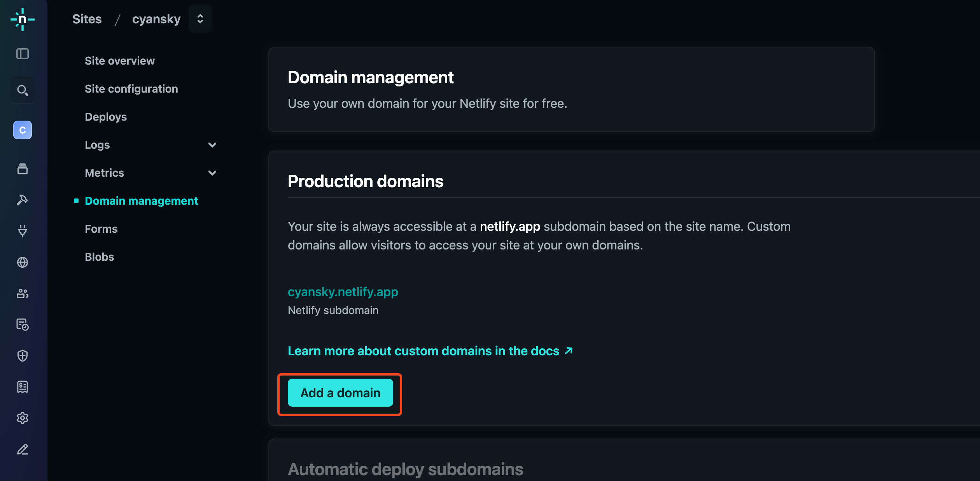Open Learn more about custom domains link
This screenshot has width=980, height=481.
pyautogui.click(x=430, y=351)
